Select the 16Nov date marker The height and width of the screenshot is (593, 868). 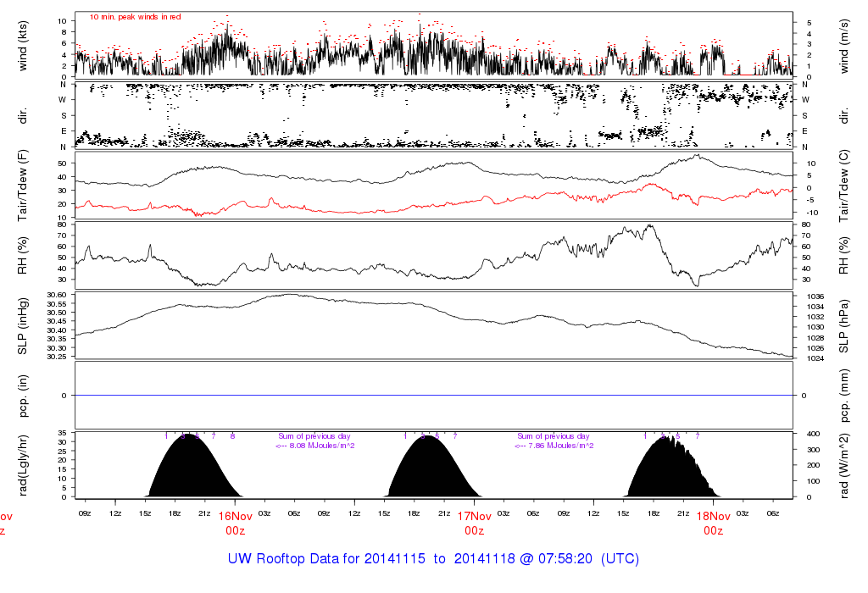point(236,516)
